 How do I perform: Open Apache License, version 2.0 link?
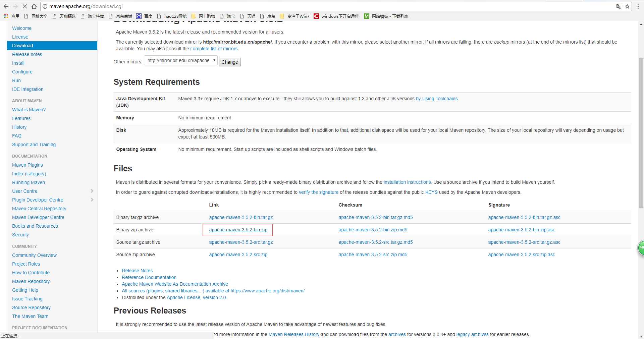pyautogui.click(x=196, y=297)
